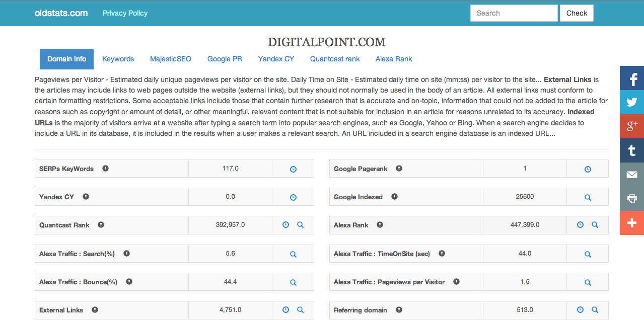Switch to Google PR tab
The width and height of the screenshot is (644, 320).
coord(225,59)
